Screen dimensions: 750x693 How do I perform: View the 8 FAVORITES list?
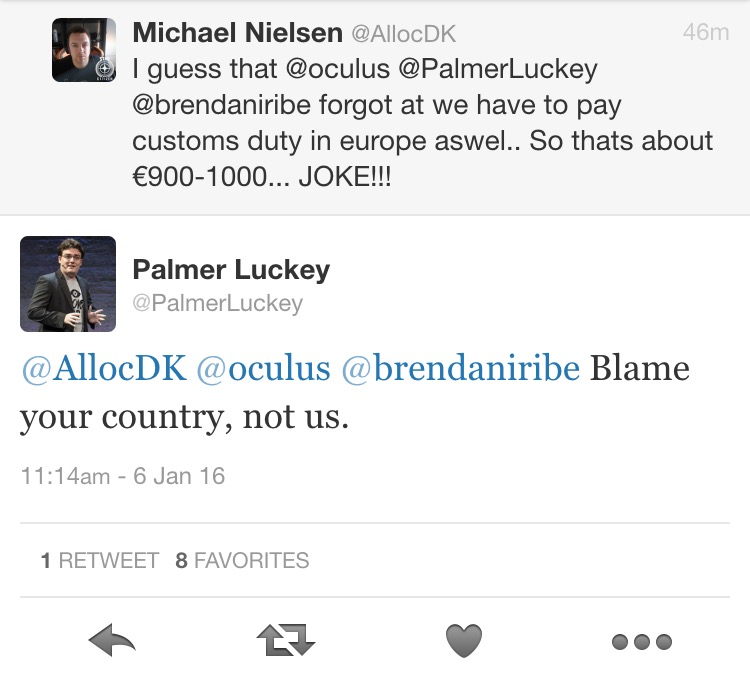(242, 561)
